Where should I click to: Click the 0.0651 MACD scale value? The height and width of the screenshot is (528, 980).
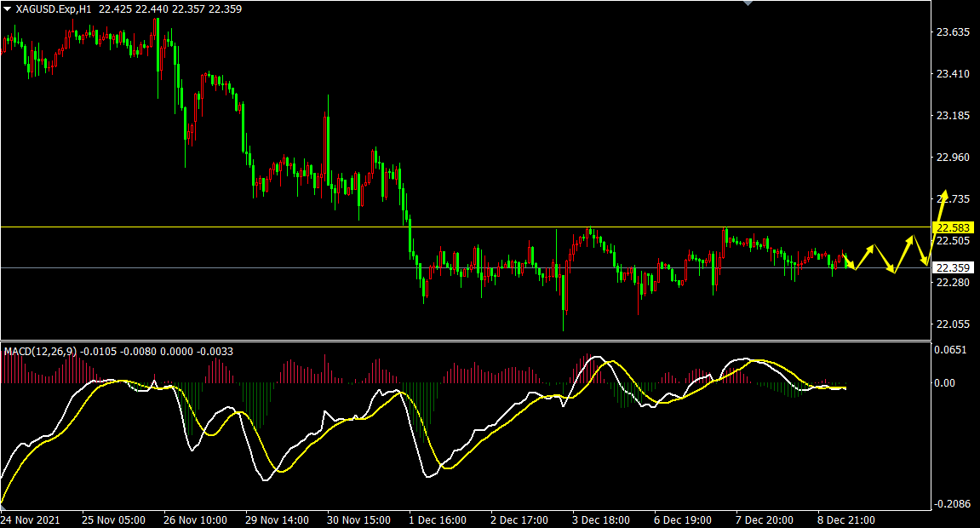(x=952, y=350)
